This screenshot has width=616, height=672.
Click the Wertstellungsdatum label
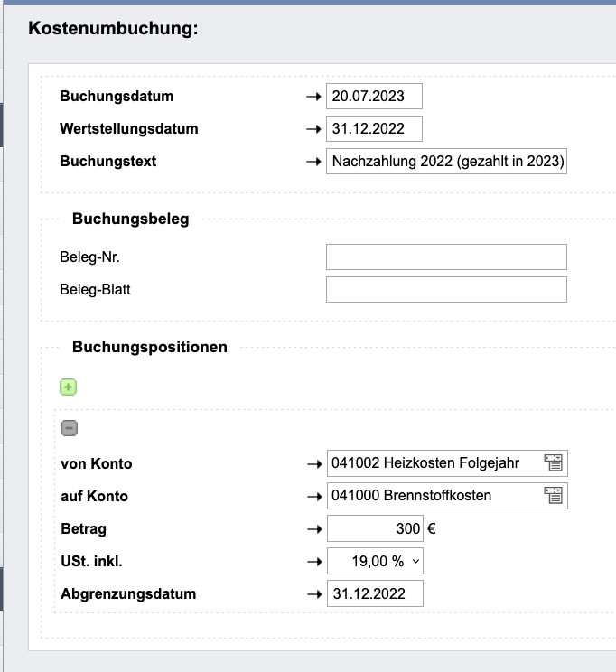(x=129, y=128)
